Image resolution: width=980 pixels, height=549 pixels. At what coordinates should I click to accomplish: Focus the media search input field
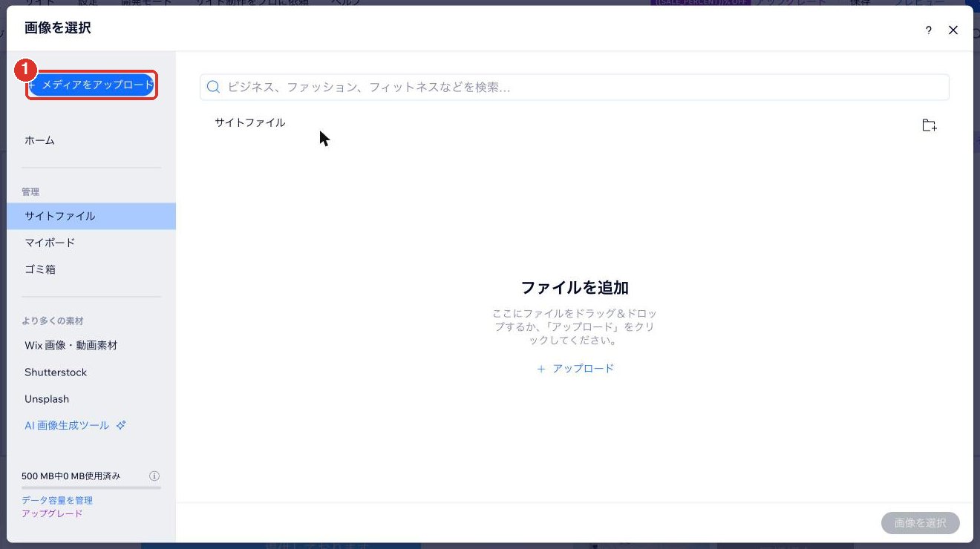point(574,87)
